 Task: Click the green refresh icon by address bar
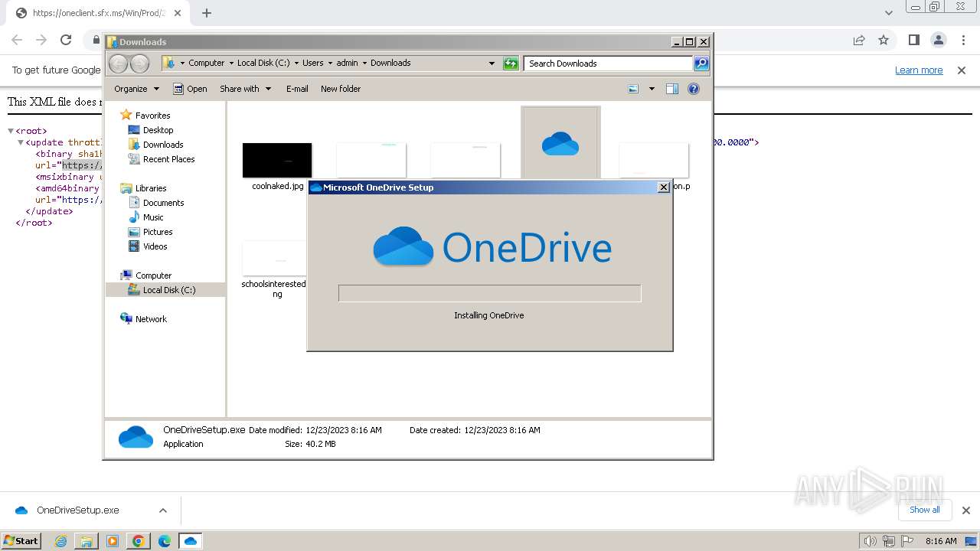click(511, 64)
